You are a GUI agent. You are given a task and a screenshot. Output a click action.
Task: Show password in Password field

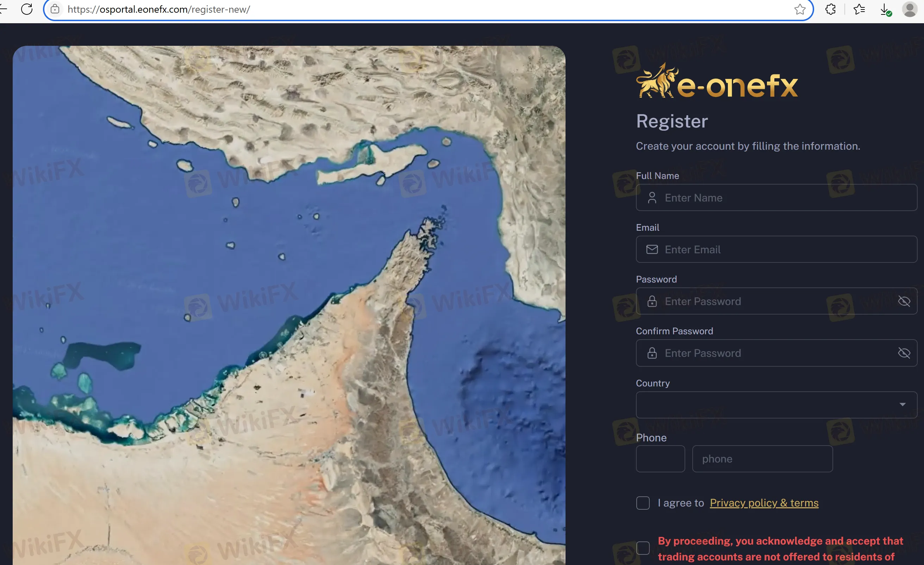(x=904, y=301)
